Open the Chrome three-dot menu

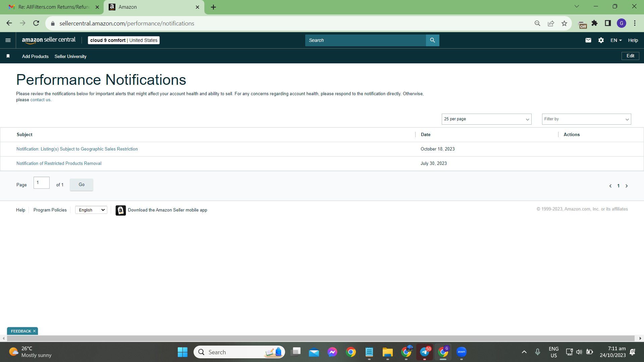[x=635, y=23]
